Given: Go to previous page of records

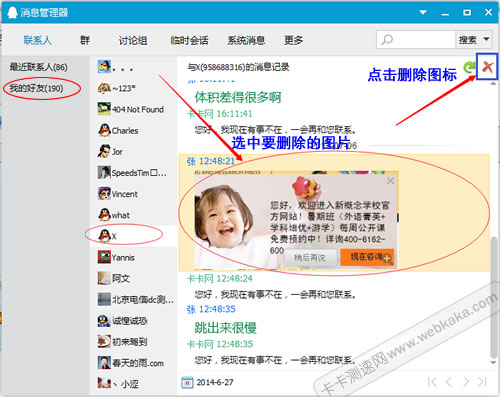Looking at the screenshot, I should pos(449,382).
